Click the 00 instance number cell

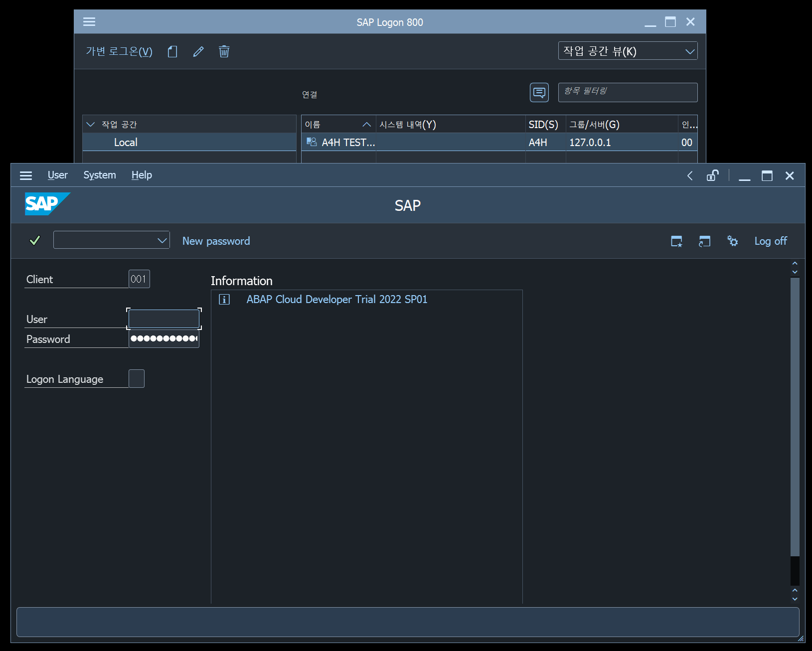coord(688,142)
